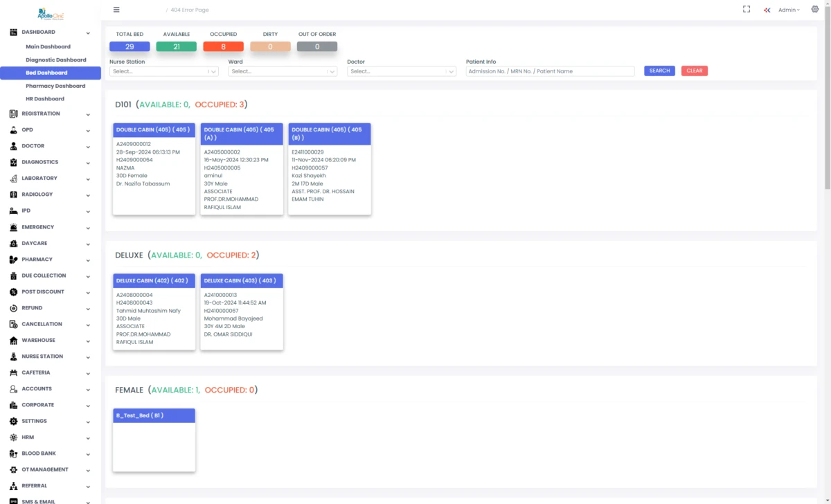The height and width of the screenshot is (504, 831).
Task: Click the Pharmacy icon in the sidebar
Action: pyautogui.click(x=14, y=260)
